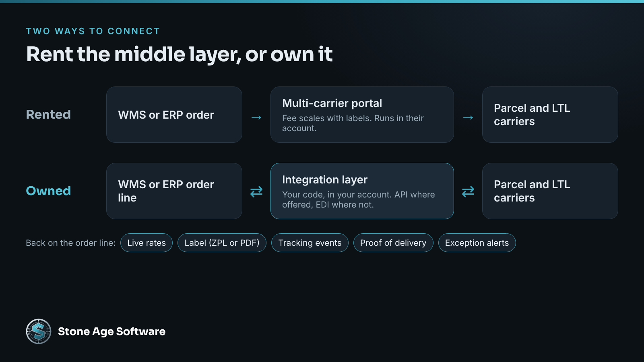Screen dimensions: 644x362
Task: Click the Owned row label
Action: point(48,191)
